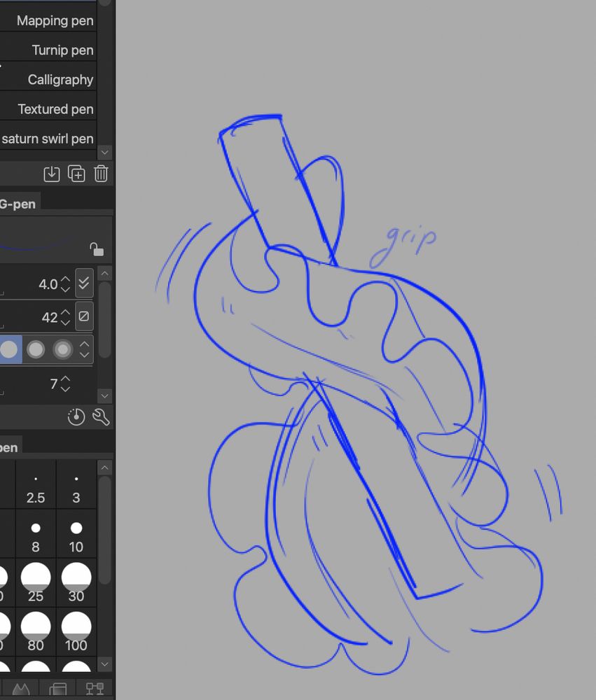Choose brush size preset 8

click(x=36, y=534)
